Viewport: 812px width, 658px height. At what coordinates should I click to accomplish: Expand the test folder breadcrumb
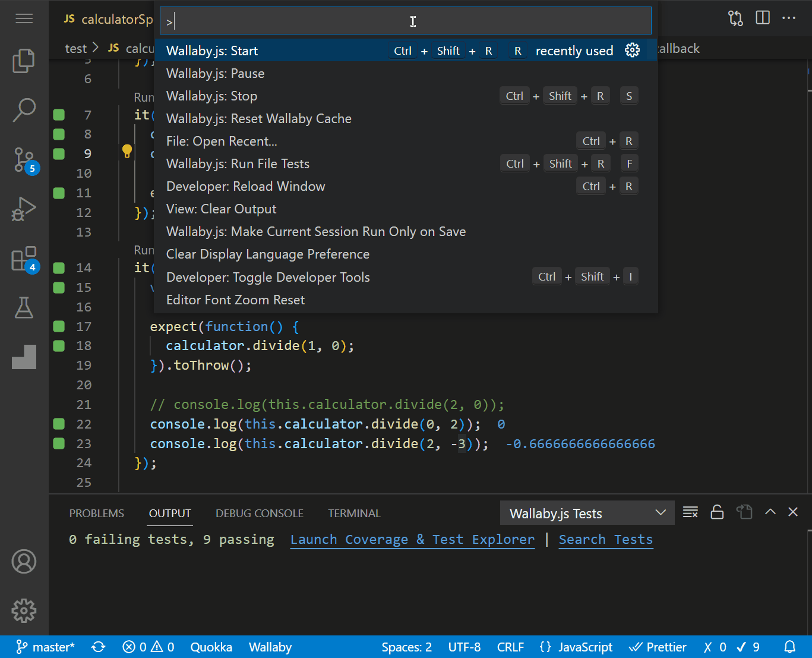tap(75, 48)
